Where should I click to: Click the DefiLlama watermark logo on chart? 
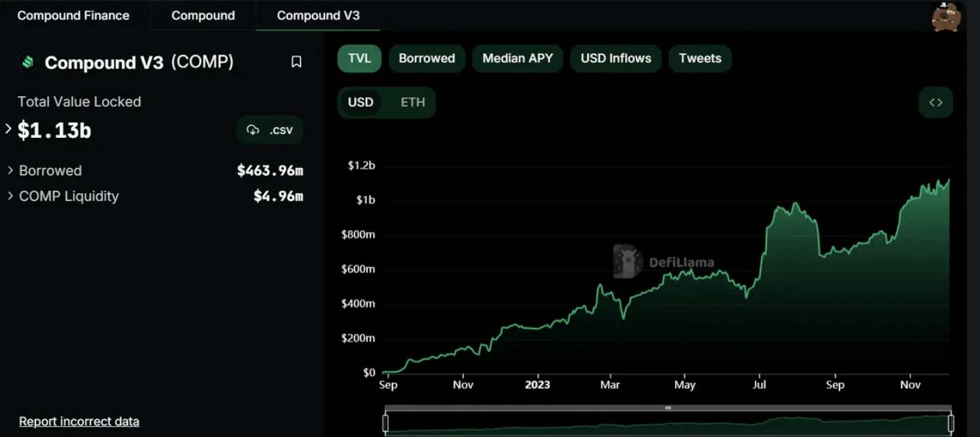click(x=626, y=262)
